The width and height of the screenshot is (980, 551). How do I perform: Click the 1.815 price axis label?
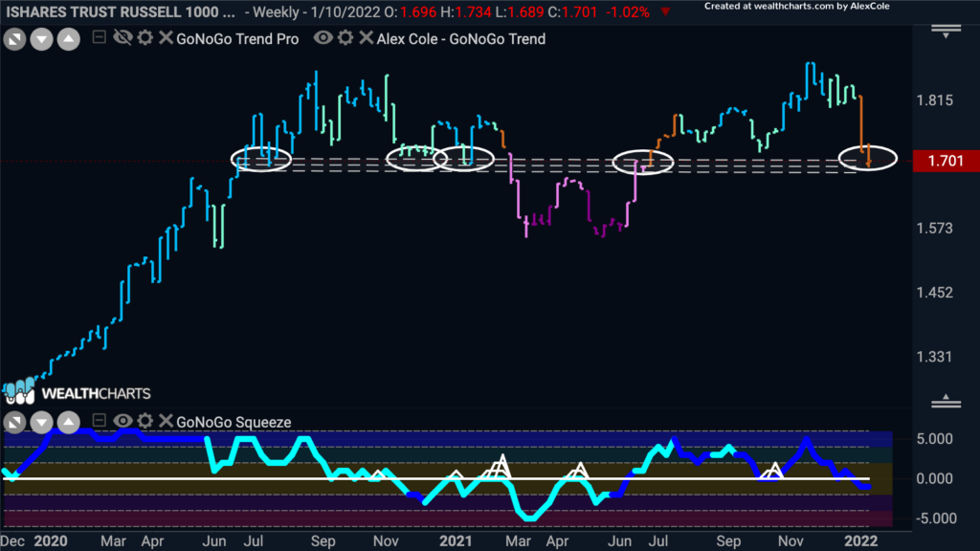click(935, 100)
